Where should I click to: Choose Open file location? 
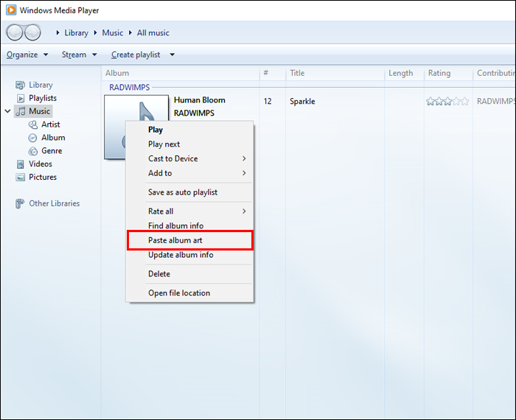(190, 293)
